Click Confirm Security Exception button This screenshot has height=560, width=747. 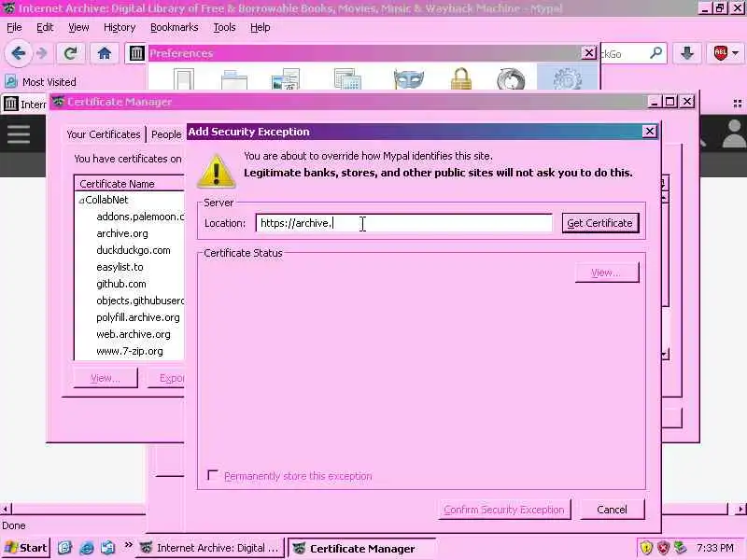tap(504, 510)
